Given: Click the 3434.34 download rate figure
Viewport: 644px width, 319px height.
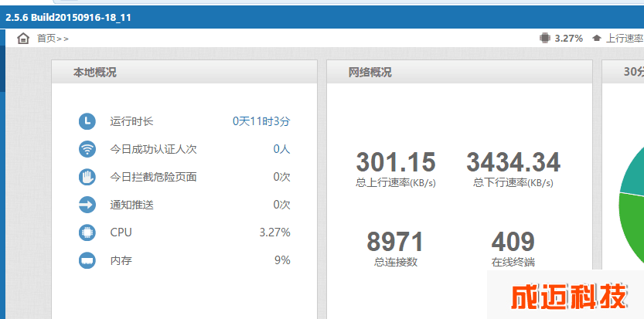Looking at the screenshot, I should [x=513, y=162].
